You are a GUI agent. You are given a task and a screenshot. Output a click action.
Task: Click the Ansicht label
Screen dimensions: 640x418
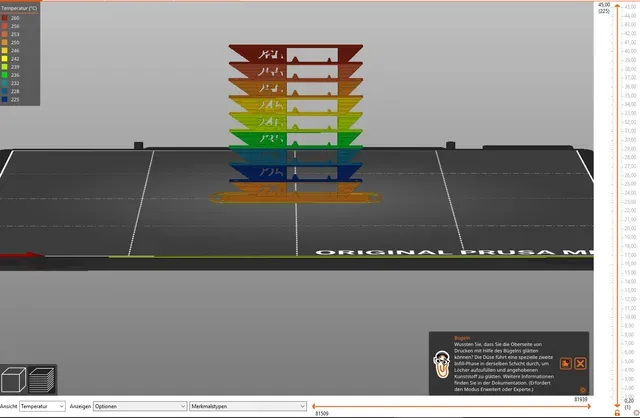point(9,406)
